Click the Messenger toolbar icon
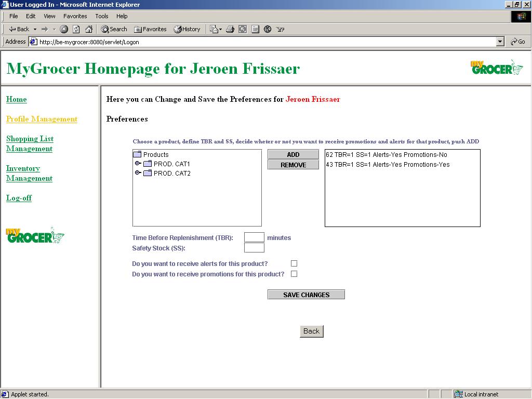 pos(280,29)
